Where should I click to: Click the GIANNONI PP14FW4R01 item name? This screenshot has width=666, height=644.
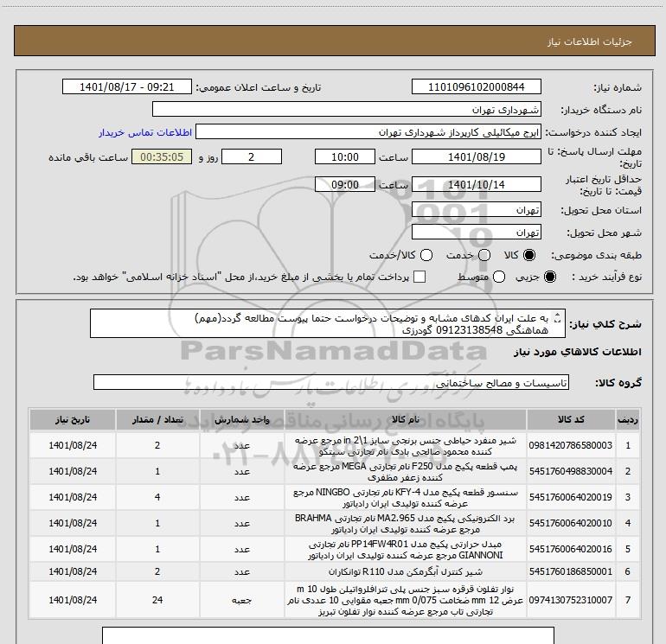[x=405, y=549]
